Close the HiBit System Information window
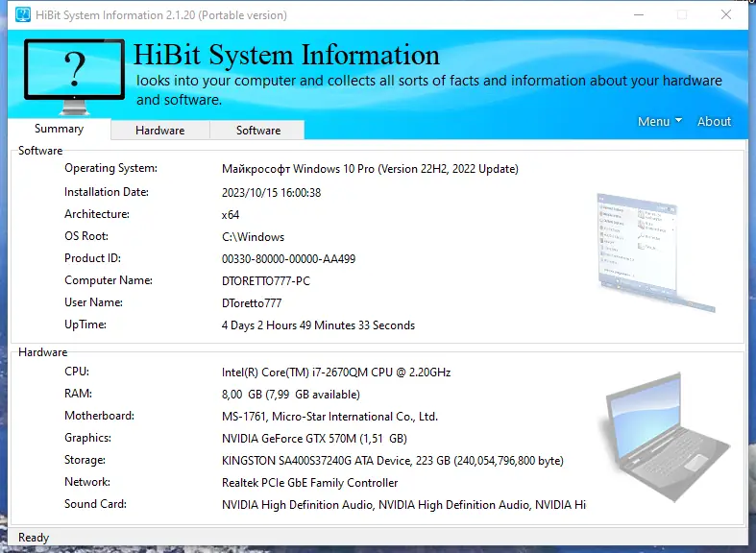Image resolution: width=756 pixels, height=553 pixels. (726, 15)
